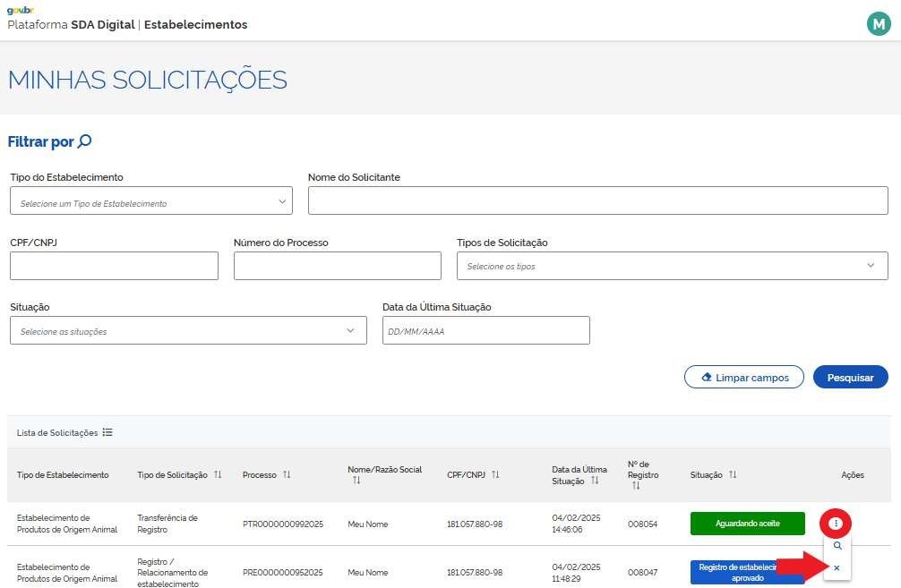The height and width of the screenshot is (588, 901).
Task: Click the Filtrar por magnifier icon
Action: coord(85,141)
